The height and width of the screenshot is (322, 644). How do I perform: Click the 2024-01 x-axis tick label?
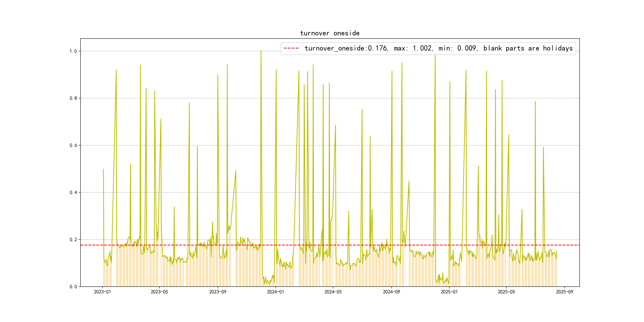275,292
